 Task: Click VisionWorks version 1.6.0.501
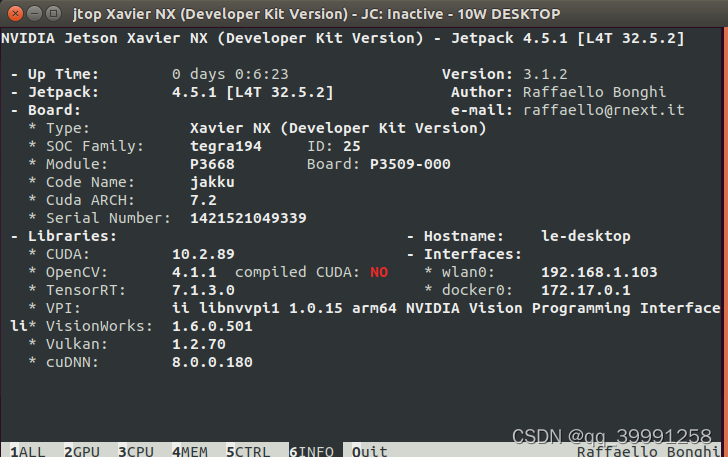[x=212, y=326]
